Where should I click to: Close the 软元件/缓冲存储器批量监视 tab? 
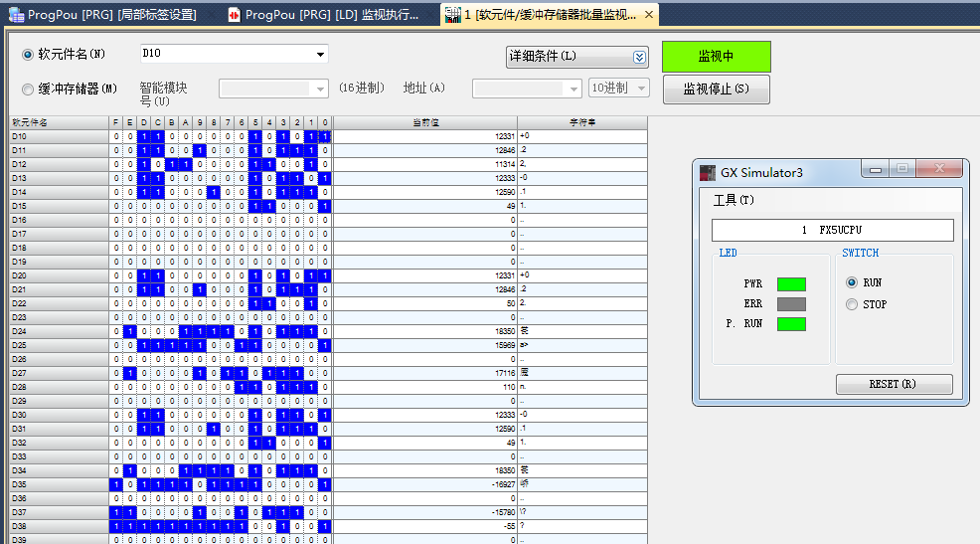[648, 15]
